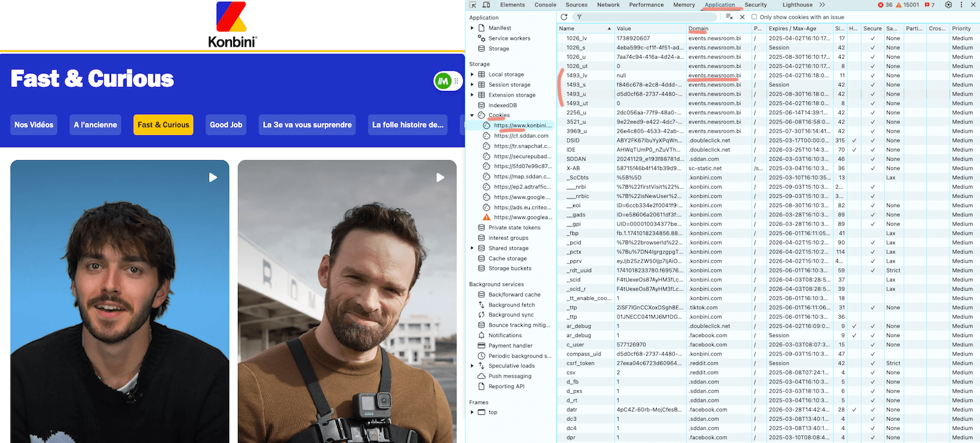The image size is (980, 443).
Task: Expand the Speculative loads tree node
Action: tap(472, 366)
